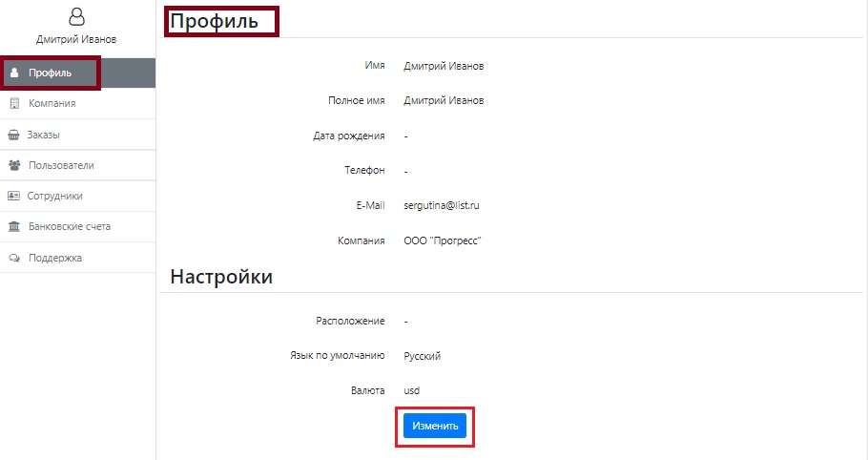Screen dimensions: 868x460
Task: Open the Заказы sidebar section
Action: coord(77,135)
